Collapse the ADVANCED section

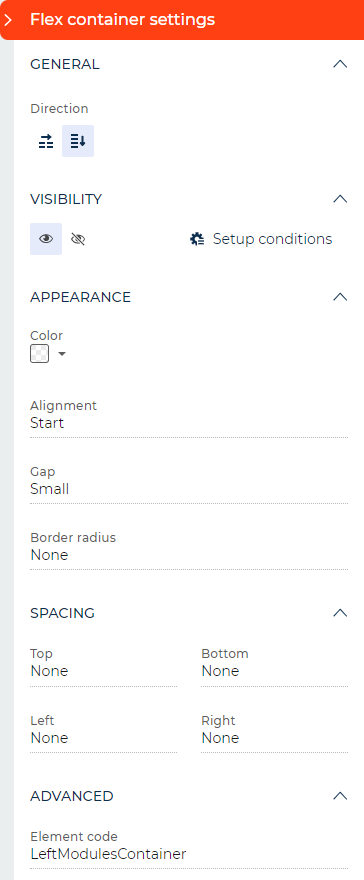tap(340, 796)
